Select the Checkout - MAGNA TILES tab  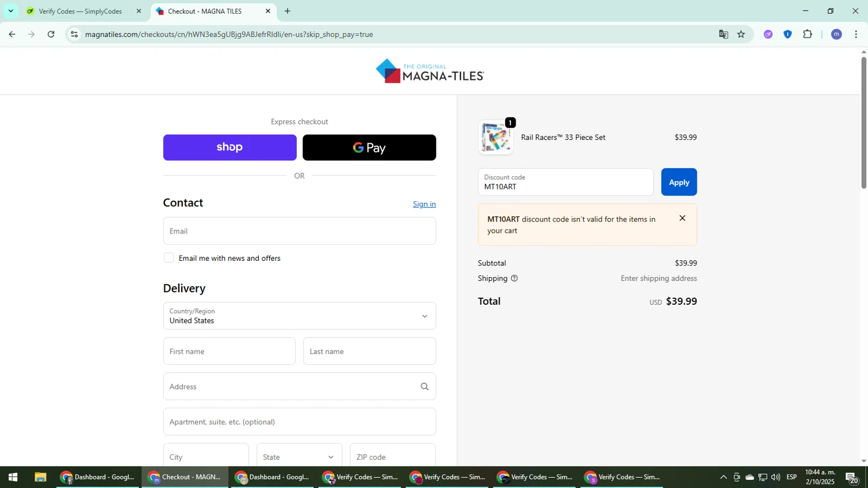pyautogui.click(x=205, y=11)
